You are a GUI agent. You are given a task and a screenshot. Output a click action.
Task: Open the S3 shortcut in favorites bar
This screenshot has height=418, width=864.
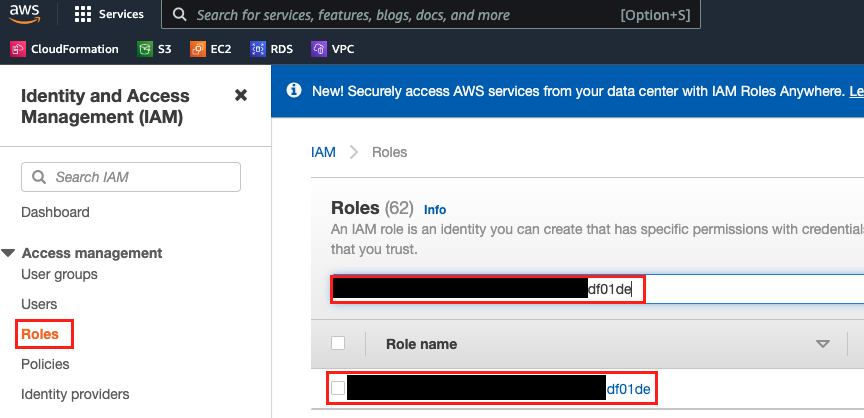tap(154, 49)
